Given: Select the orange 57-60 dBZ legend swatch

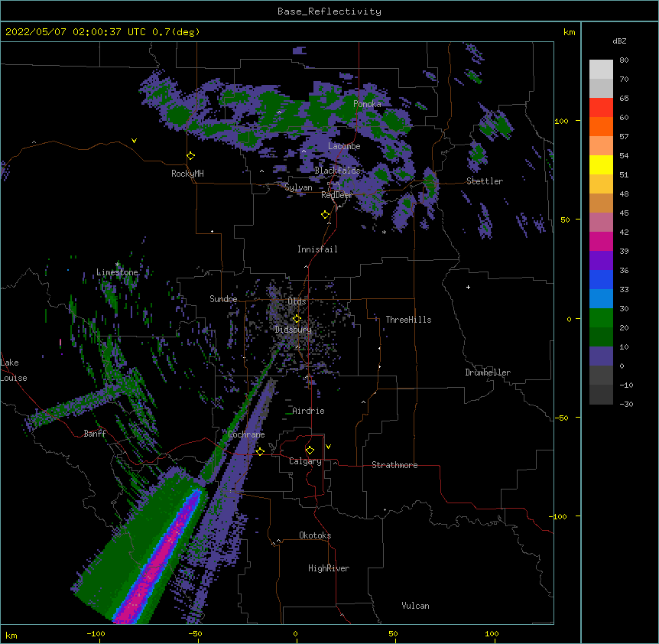Looking at the screenshot, I should (601, 127).
